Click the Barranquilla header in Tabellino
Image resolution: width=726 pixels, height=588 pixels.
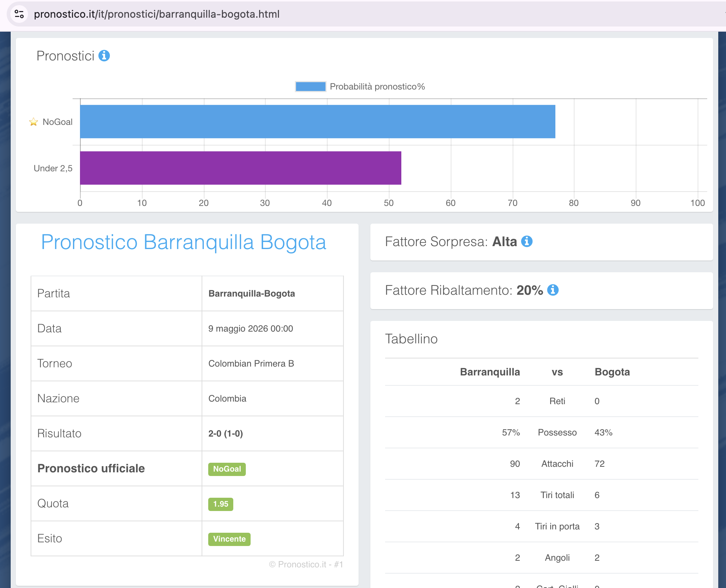pyautogui.click(x=490, y=372)
